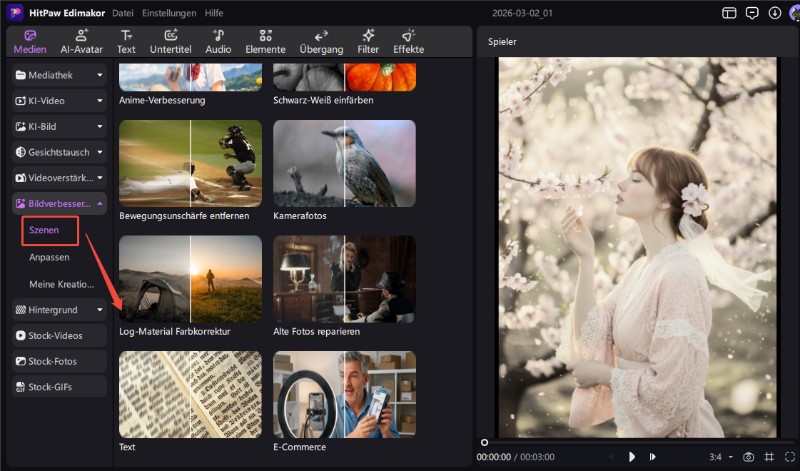Expand the KI-Video dropdown
Image resolution: width=800 pixels, height=471 pixels.
point(59,101)
